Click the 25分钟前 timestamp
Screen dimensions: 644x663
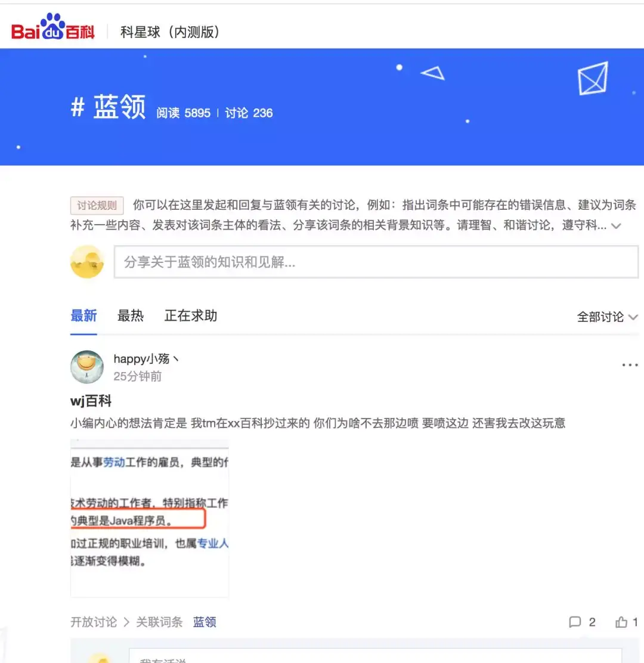pyautogui.click(x=137, y=376)
